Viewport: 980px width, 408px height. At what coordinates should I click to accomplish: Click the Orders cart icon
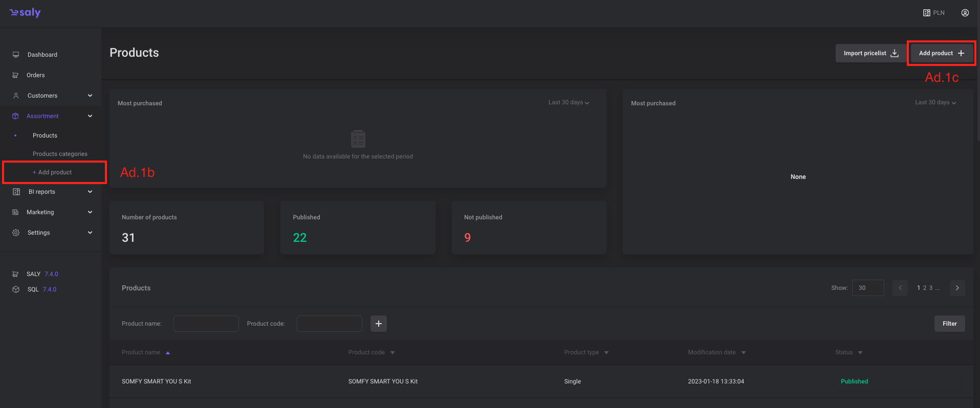point(15,75)
